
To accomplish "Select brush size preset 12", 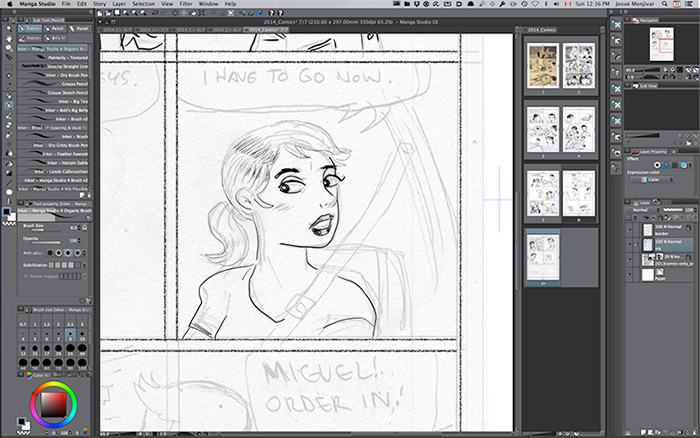I will [23, 350].
